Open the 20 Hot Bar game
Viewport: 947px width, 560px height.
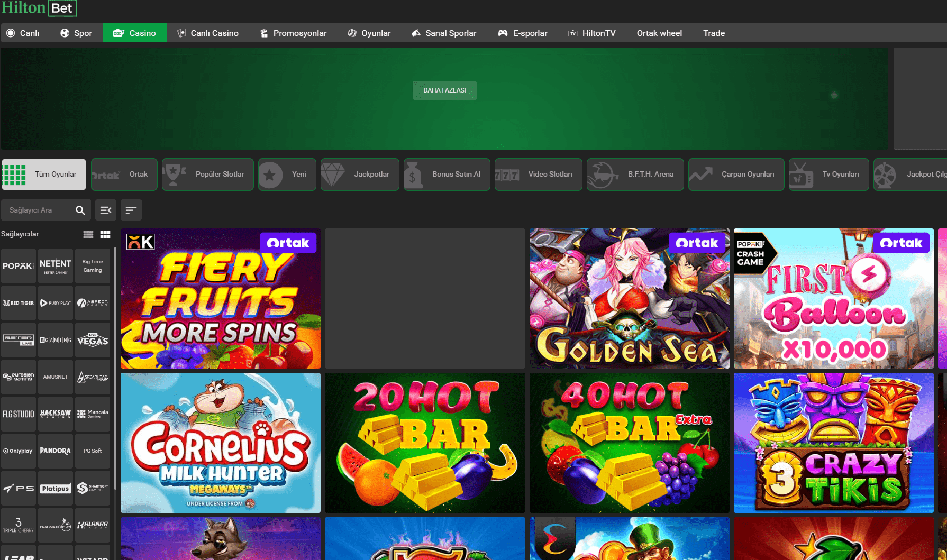[425, 443]
